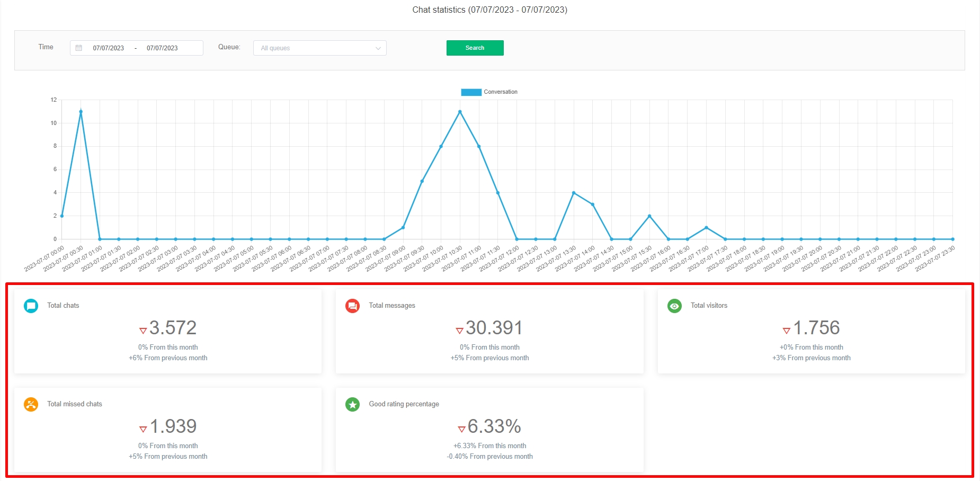Click the calendar icon in date field

(79, 48)
